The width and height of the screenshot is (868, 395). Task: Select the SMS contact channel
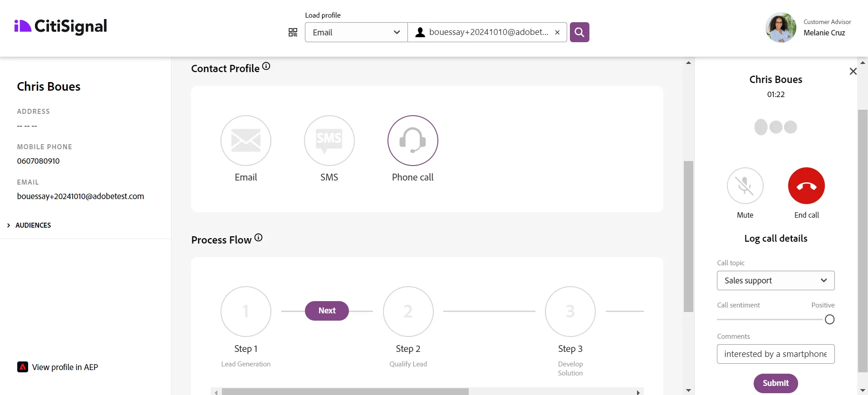point(329,141)
